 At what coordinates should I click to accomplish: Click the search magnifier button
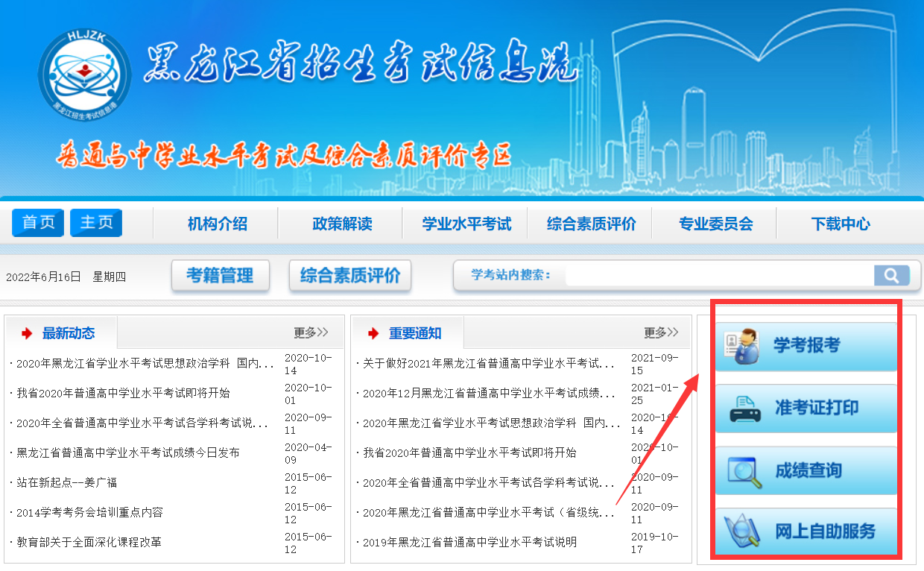(x=891, y=276)
